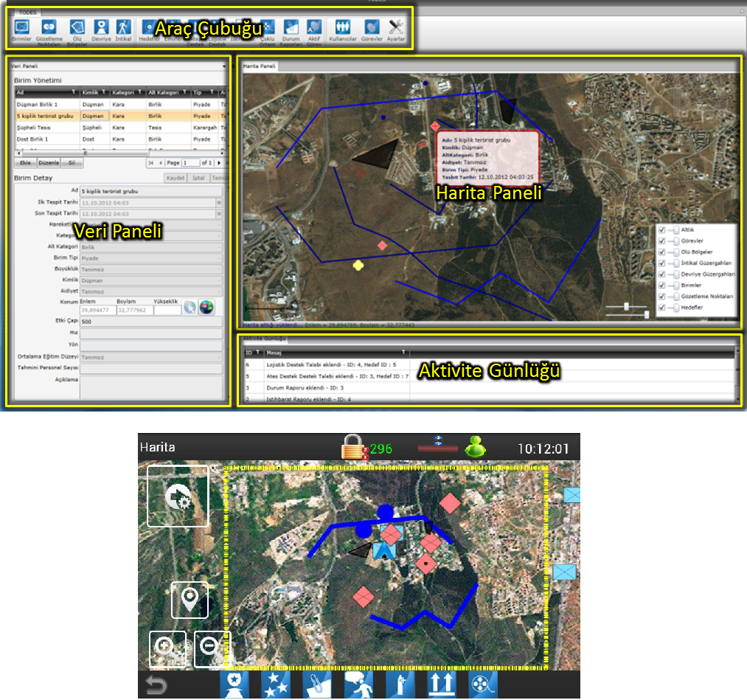Select the Gözetleme Noktaları tool
Image resolution: width=747 pixels, height=700 pixels.
(49, 32)
